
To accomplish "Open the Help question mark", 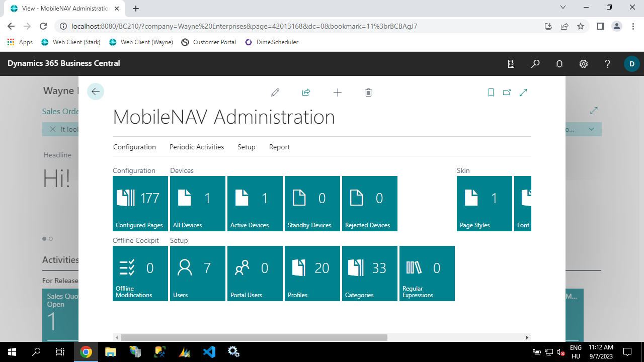I will click(607, 64).
